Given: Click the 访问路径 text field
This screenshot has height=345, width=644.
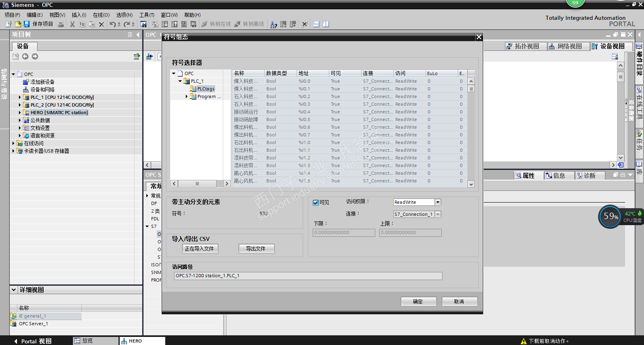Looking at the screenshot, I should click(x=308, y=276).
